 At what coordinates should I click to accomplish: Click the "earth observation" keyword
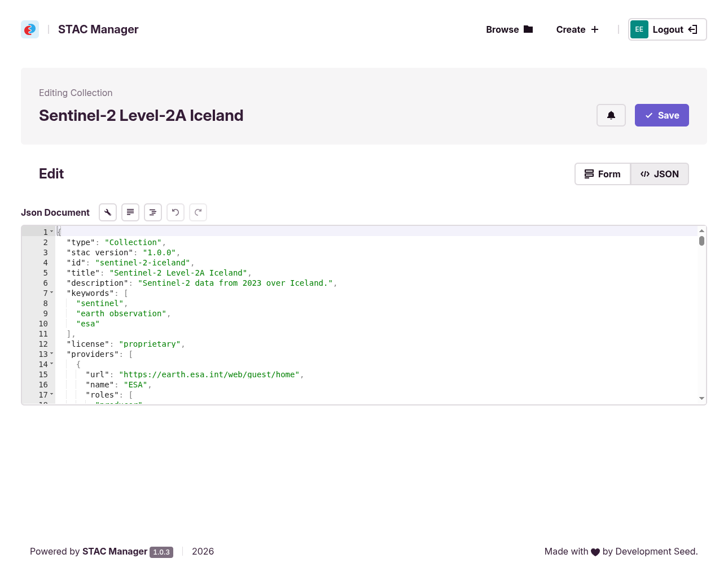click(x=121, y=313)
